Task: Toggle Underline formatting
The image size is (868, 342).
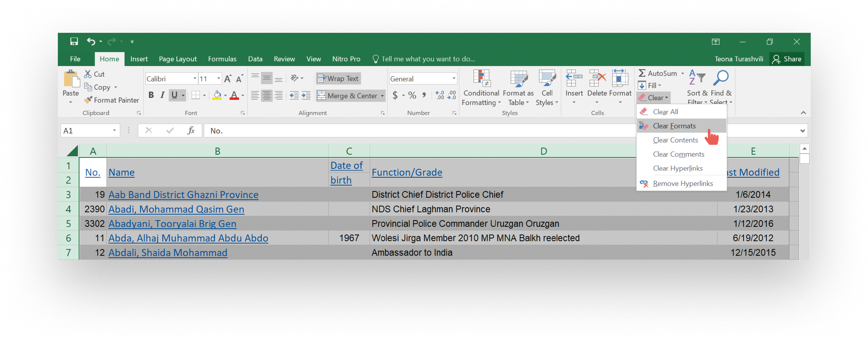Action: (x=174, y=95)
